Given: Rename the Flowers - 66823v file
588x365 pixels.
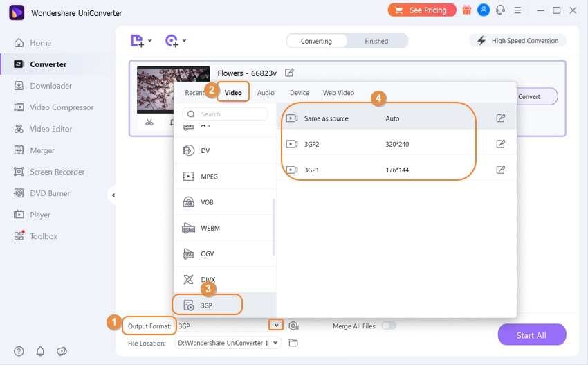Looking at the screenshot, I should (289, 73).
